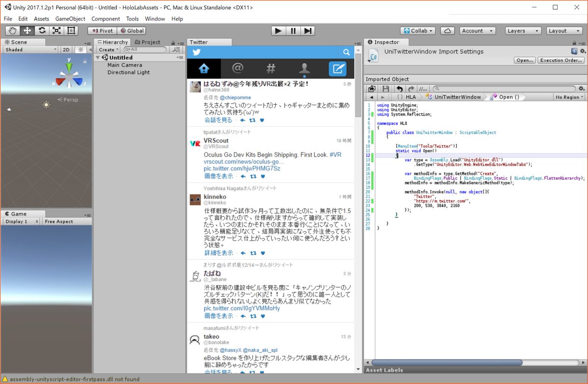Open the Twitter profile icon tab

click(304, 69)
